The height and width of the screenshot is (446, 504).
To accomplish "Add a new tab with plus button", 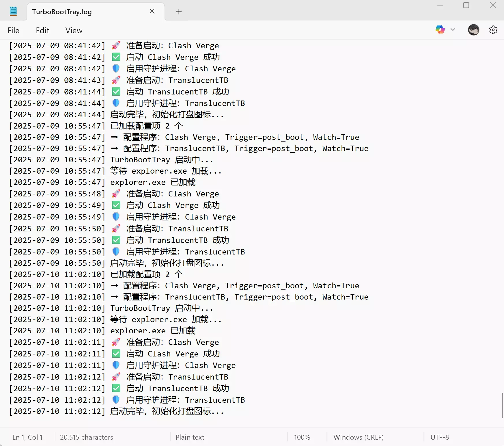I will [x=179, y=12].
